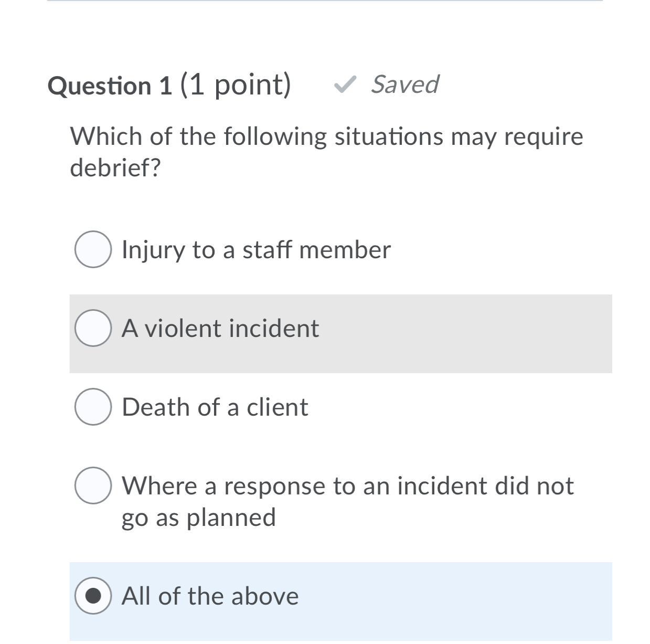The width and height of the screenshot is (650, 644).
Task: Click the "All of the above" answer label
Action: tap(210, 596)
